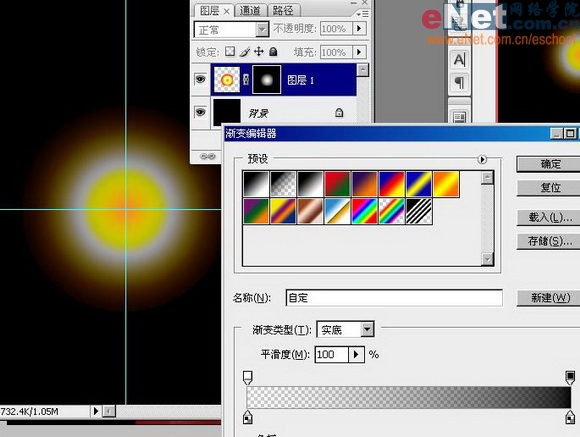This screenshot has height=437, width=580.
Task: Select left opacity stop above gradient bar
Action: coord(247,378)
